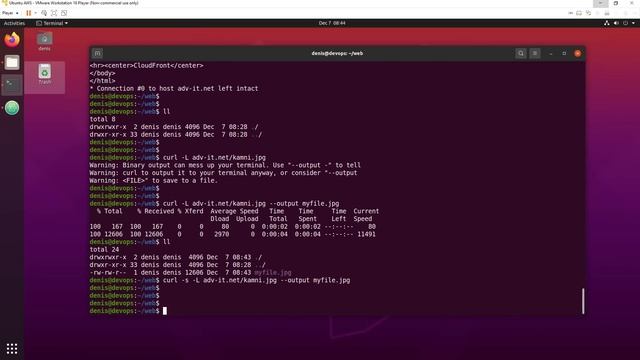640x360 pixels.
Task: Select the Trash desktop icon
Action: point(44,74)
